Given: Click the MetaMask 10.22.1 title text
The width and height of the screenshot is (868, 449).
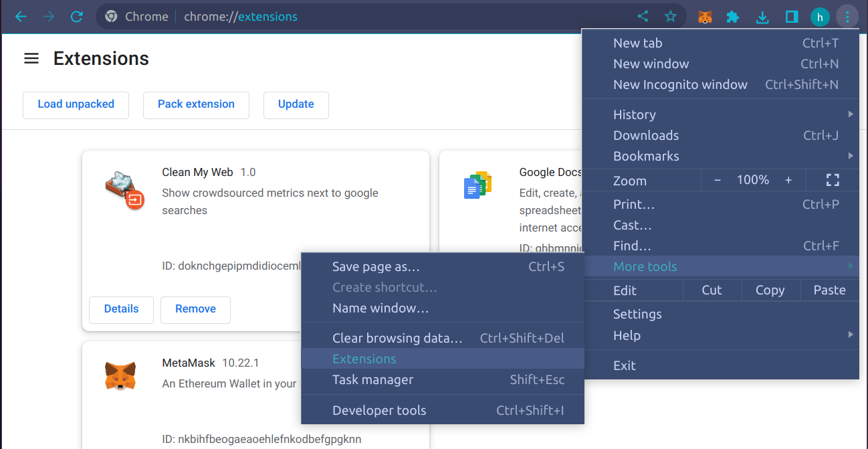Looking at the screenshot, I should click(210, 363).
